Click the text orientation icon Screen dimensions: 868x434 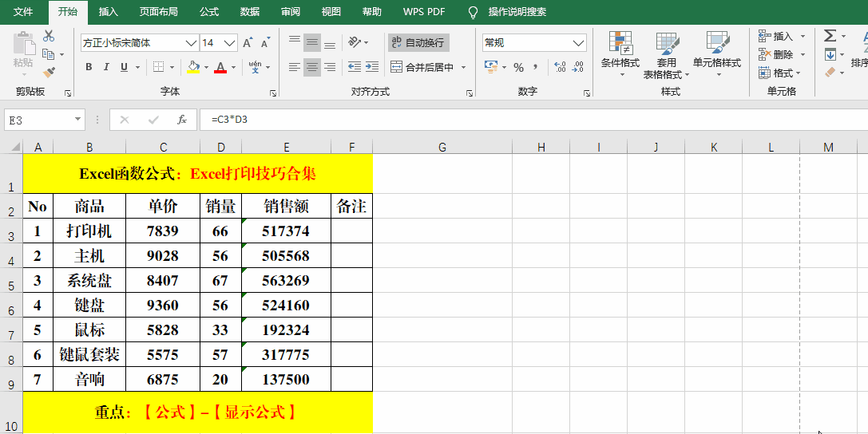coord(355,42)
